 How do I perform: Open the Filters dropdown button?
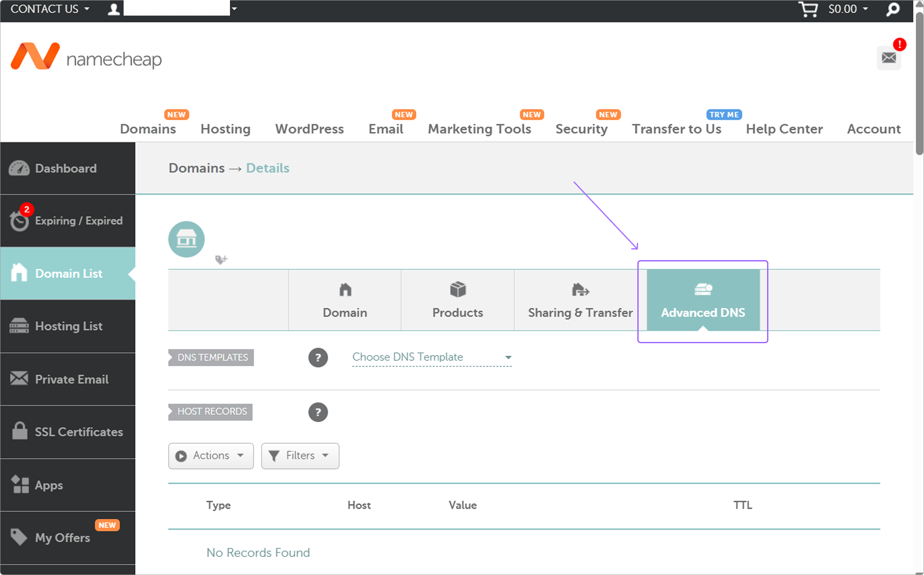click(300, 456)
